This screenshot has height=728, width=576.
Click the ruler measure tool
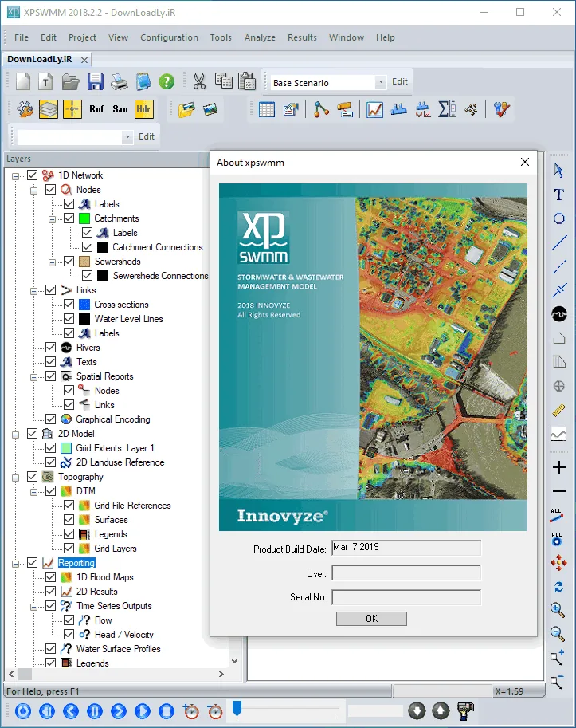(559, 410)
